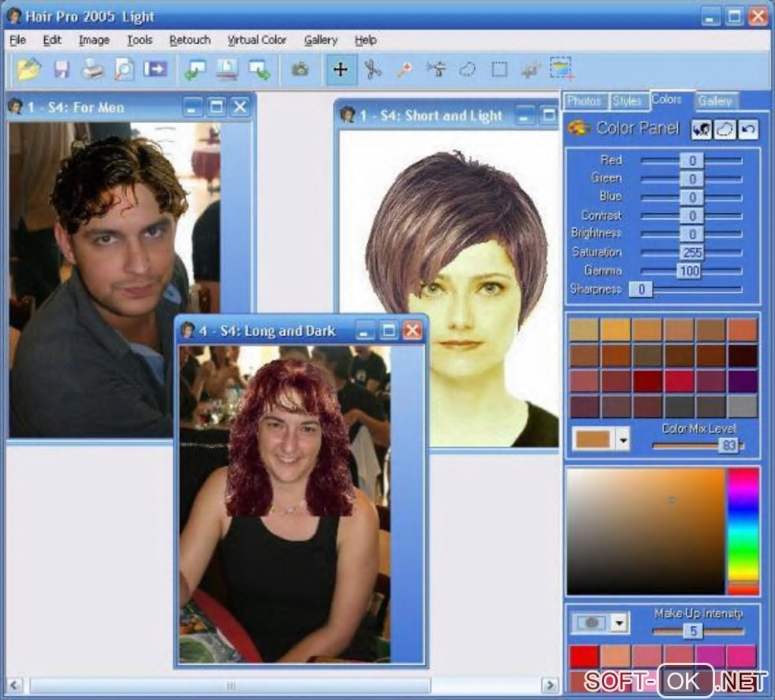The height and width of the screenshot is (700, 775).
Task: Open the Edit menu
Action: 52,40
